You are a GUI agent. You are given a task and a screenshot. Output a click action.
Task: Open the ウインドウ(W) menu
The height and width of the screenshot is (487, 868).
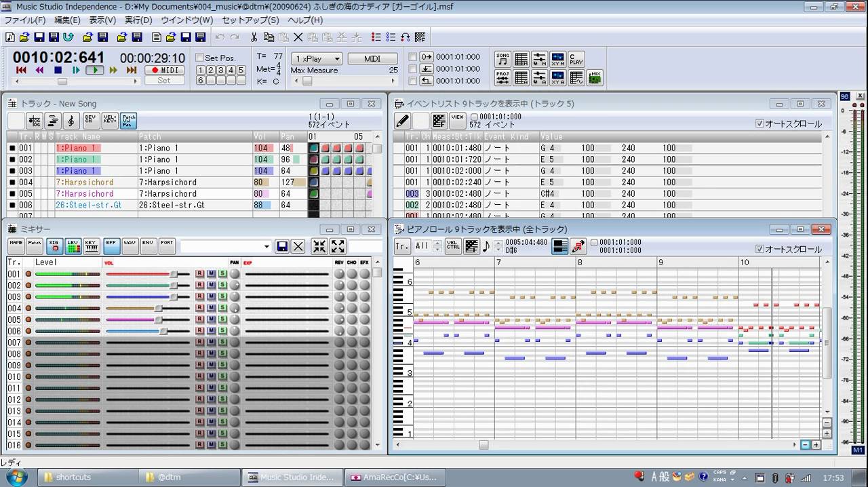186,20
